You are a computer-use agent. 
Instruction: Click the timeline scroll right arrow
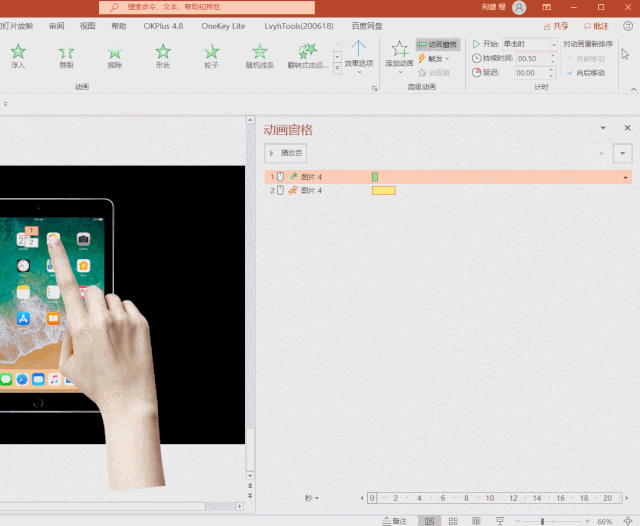[627, 498]
